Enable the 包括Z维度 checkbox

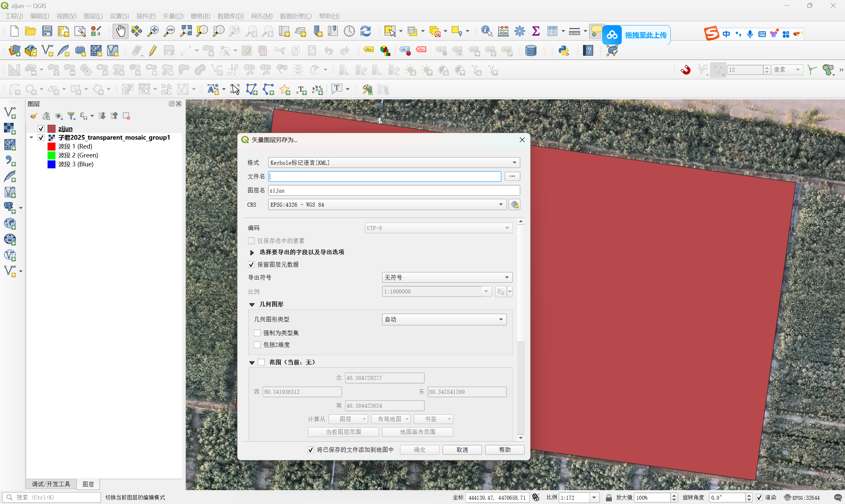[x=257, y=345]
